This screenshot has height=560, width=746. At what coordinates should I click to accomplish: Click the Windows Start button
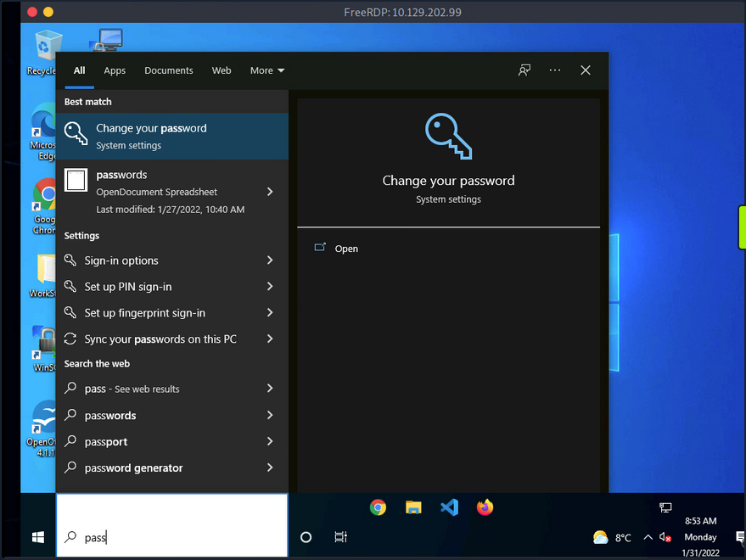[x=38, y=537]
